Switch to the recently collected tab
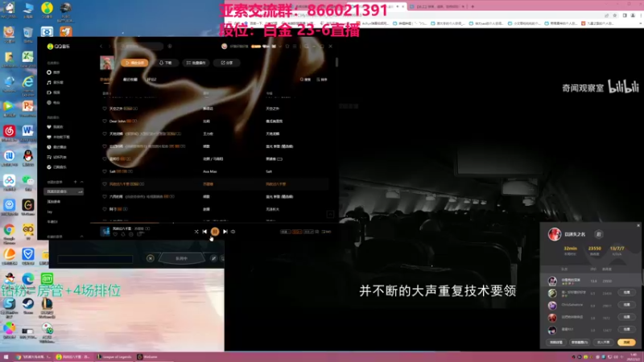Viewport: 644px width, 362px height. pyautogui.click(x=130, y=80)
